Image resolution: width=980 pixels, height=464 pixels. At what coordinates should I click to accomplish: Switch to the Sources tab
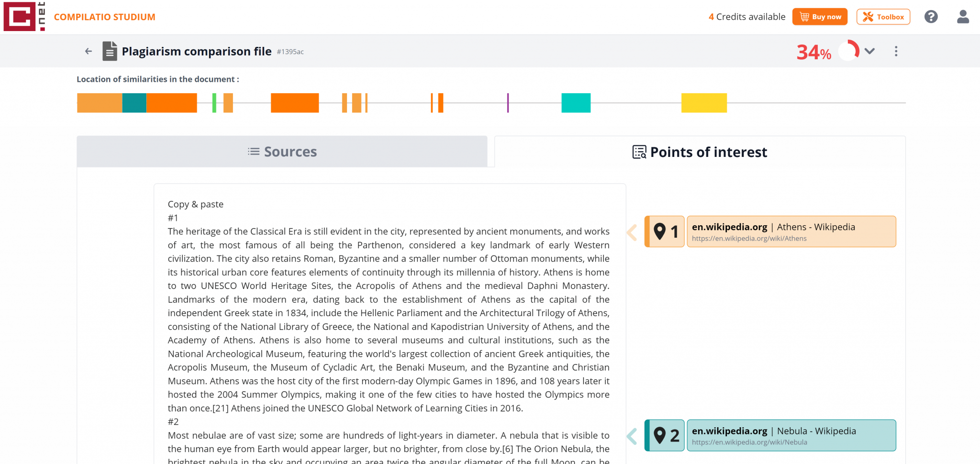point(282,152)
